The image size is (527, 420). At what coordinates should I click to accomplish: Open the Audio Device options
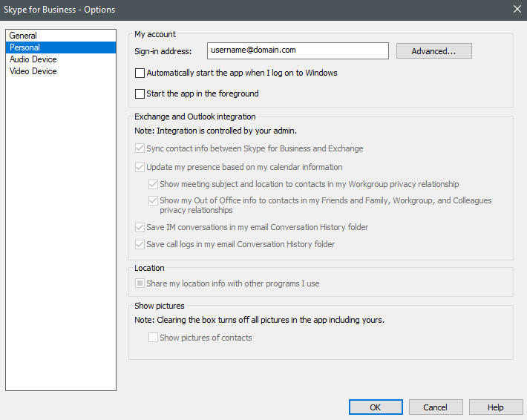point(61,59)
